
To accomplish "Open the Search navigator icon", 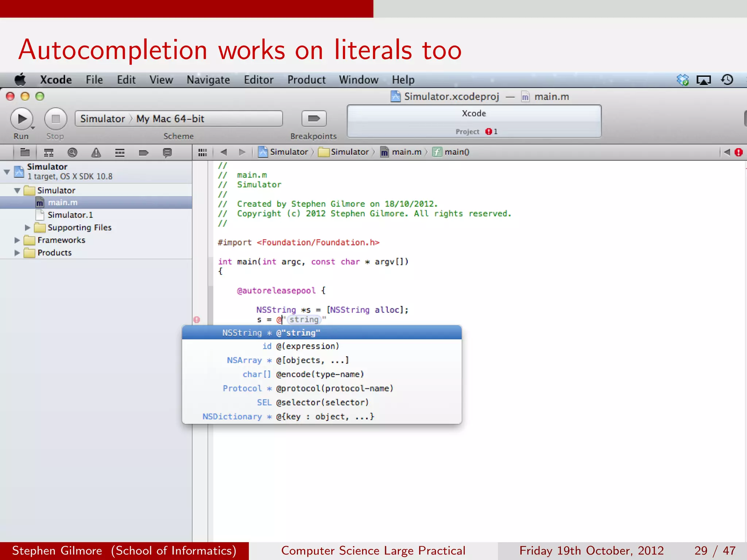I will [x=72, y=152].
